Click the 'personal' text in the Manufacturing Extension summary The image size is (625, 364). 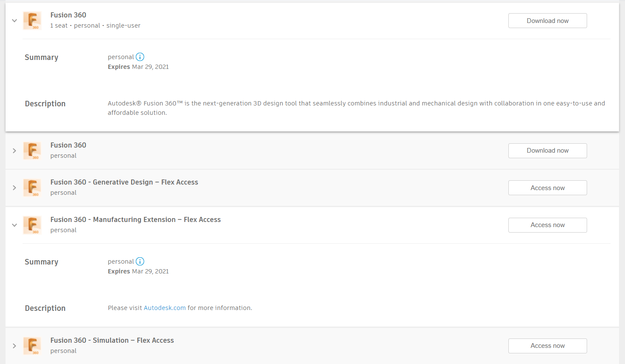click(121, 262)
